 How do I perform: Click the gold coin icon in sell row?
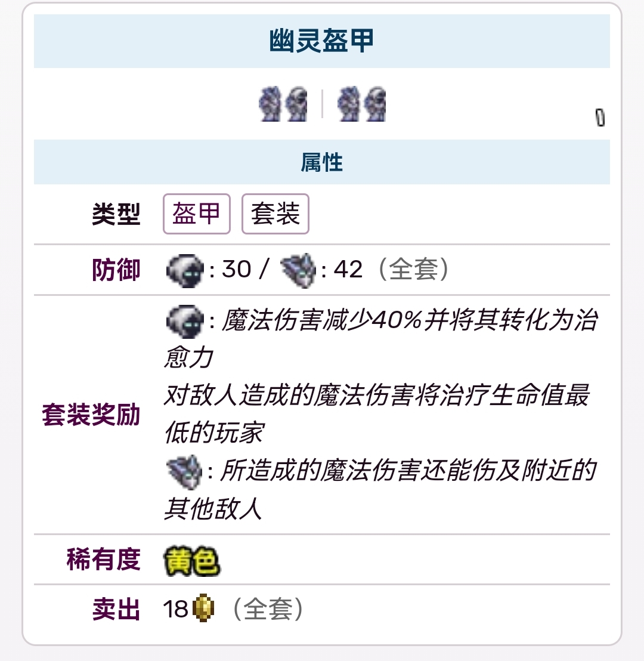click(x=203, y=609)
